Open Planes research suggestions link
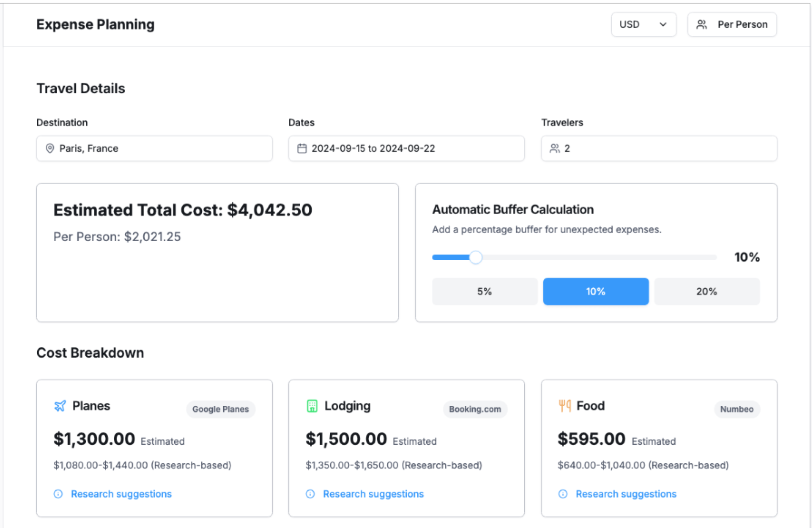 [121, 494]
